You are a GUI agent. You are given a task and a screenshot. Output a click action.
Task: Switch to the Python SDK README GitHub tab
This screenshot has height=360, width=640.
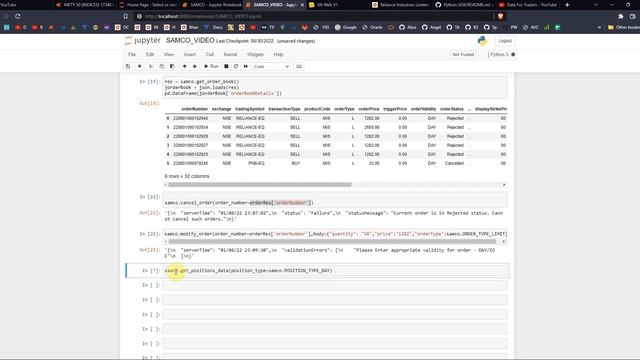click(464, 5)
